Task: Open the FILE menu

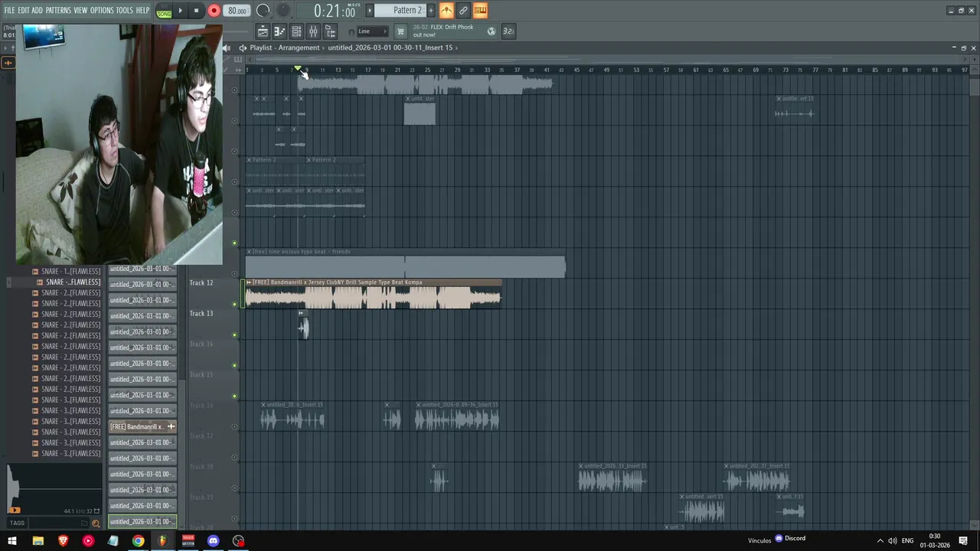Action: [x=9, y=10]
